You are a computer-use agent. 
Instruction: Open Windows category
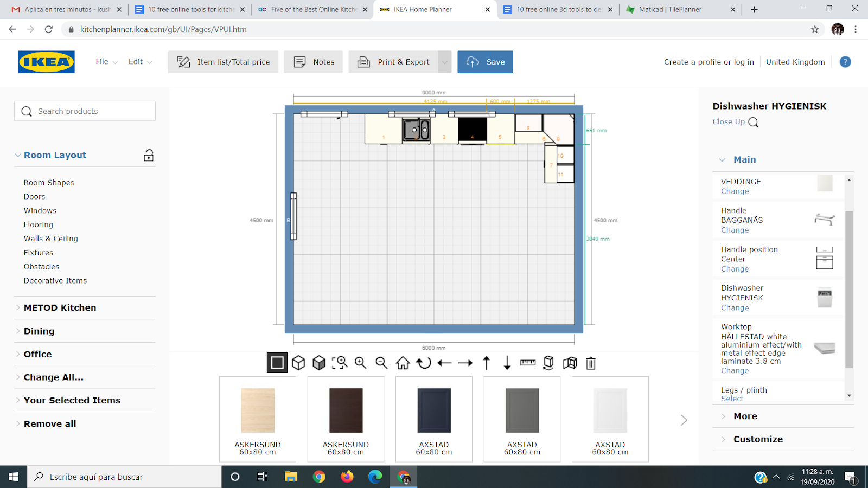click(x=40, y=211)
